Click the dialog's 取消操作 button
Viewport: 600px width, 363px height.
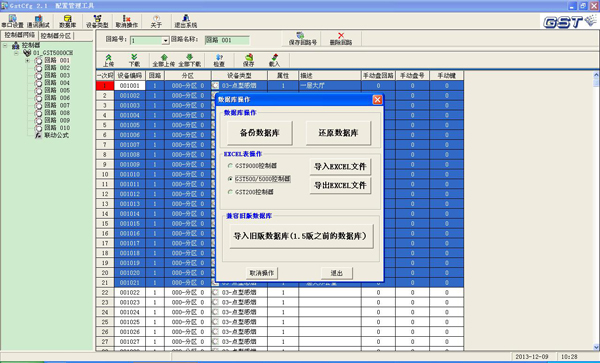262,273
